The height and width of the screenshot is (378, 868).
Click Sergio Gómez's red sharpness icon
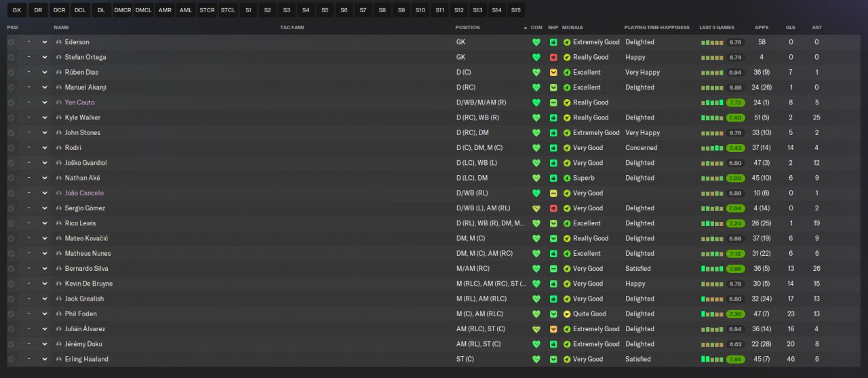pyautogui.click(x=553, y=208)
